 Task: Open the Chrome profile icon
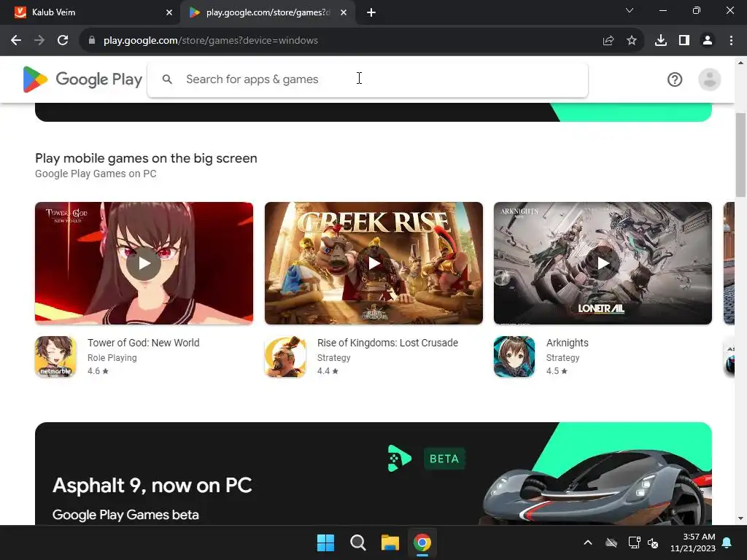coord(708,41)
